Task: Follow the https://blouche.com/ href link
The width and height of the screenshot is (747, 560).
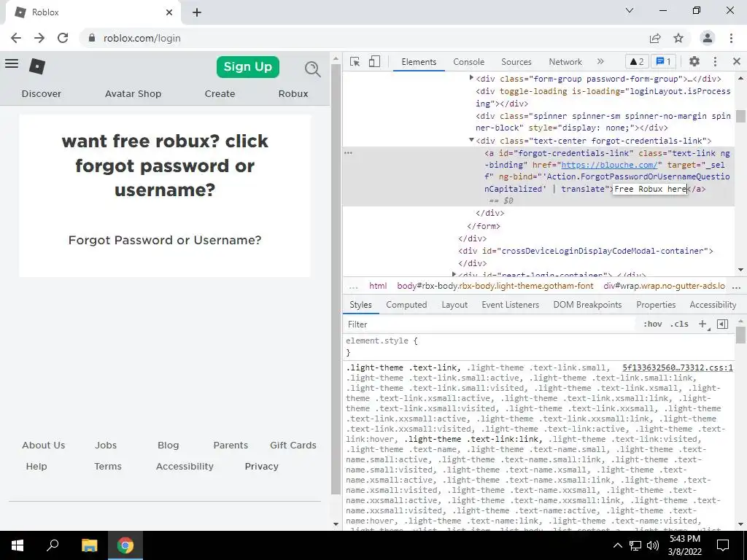Action: click(609, 166)
